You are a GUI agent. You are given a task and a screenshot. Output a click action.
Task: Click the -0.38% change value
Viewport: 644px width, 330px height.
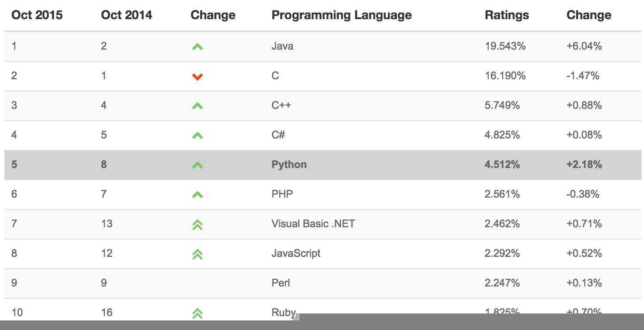[x=583, y=194]
